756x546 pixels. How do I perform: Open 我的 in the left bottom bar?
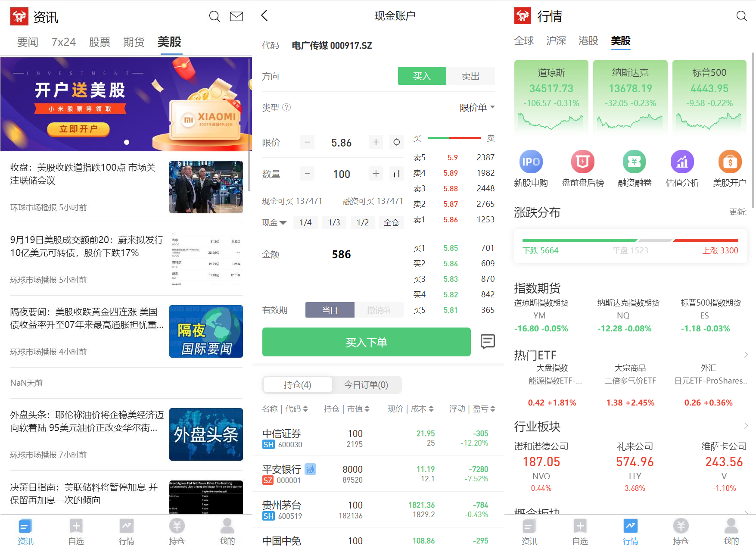tap(227, 532)
